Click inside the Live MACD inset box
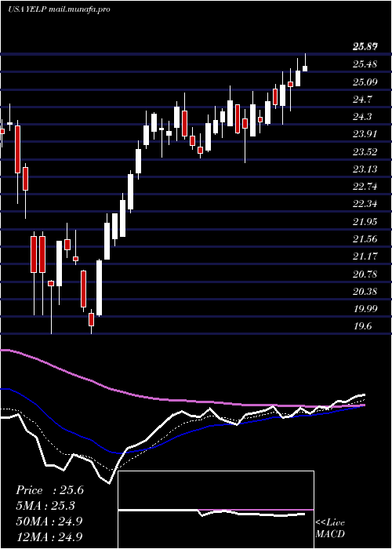This screenshot has height=549, width=392. pyautogui.click(x=216, y=510)
